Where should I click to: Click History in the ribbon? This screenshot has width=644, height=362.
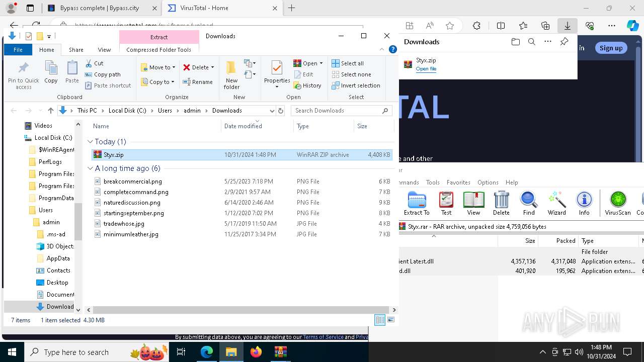(307, 85)
